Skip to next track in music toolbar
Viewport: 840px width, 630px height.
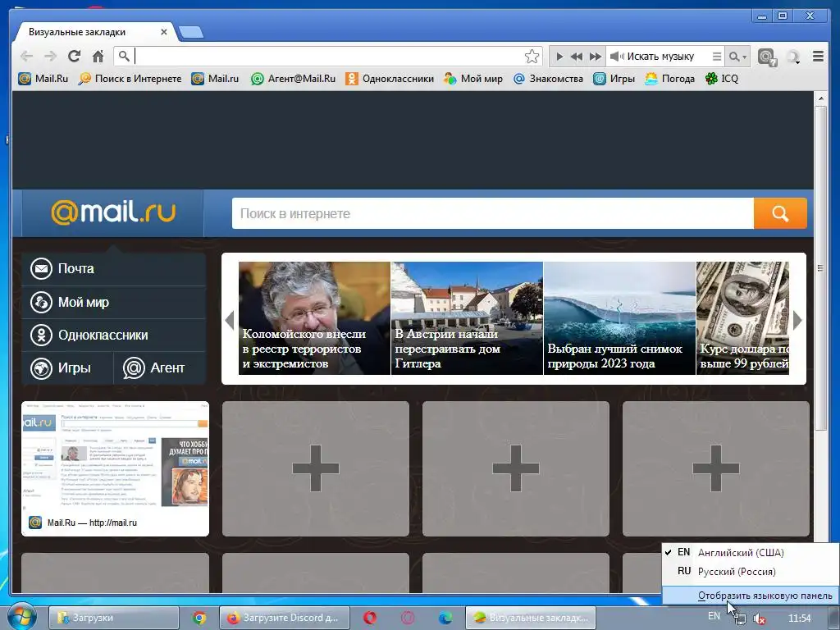tap(596, 57)
